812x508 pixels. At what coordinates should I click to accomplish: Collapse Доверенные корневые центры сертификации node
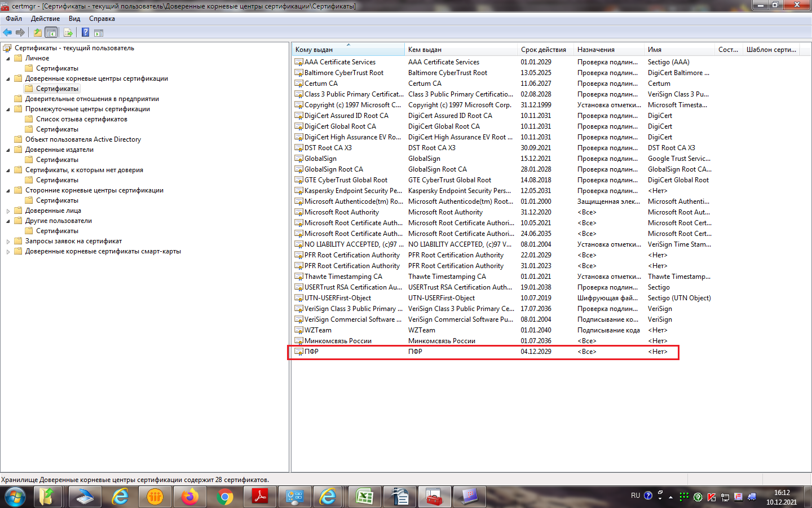click(8, 79)
